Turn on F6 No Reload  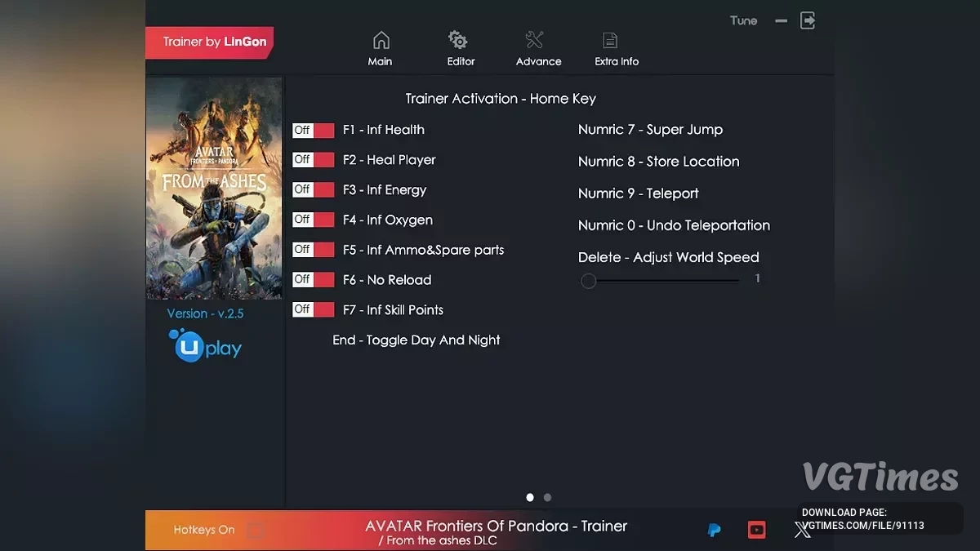314,280
